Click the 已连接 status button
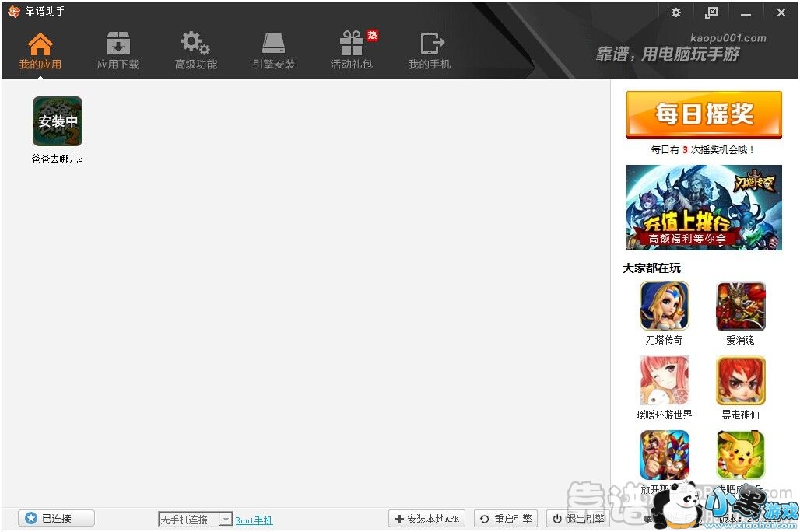The width and height of the screenshot is (800, 532). 57,518
